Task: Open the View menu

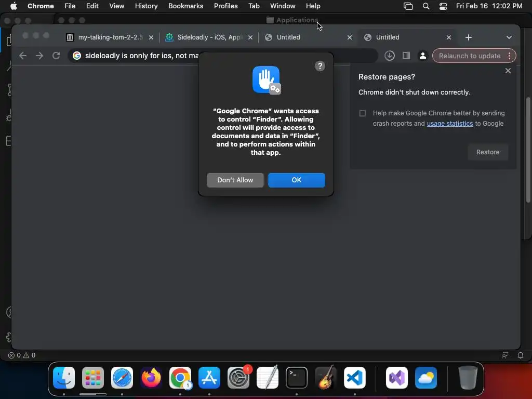Action: (x=116, y=6)
